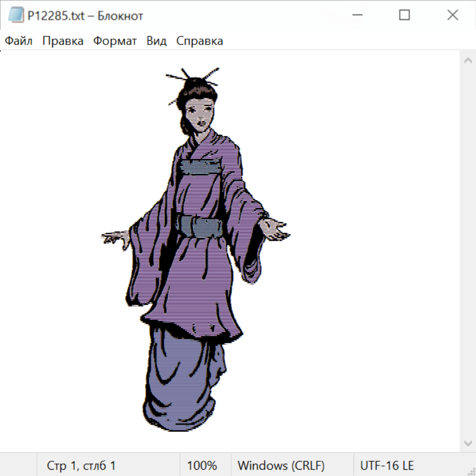
Task: Maximize the Notepad window
Action: point(405,16)
